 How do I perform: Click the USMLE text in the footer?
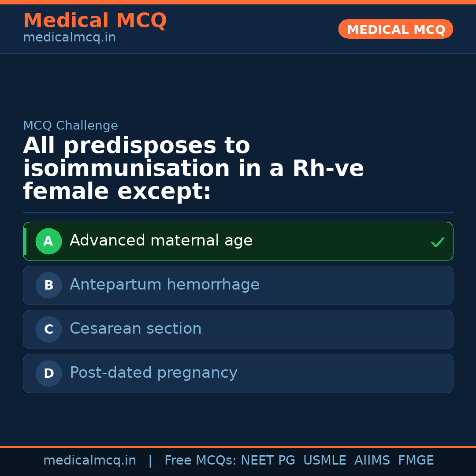[324, 461]
